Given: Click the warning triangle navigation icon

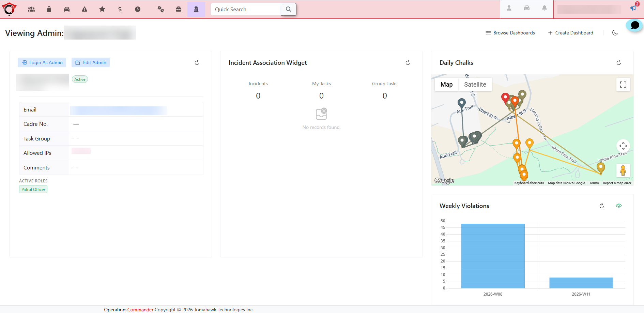Looking at the screenshot, I should pyautogui.click(x=84, y=9).
